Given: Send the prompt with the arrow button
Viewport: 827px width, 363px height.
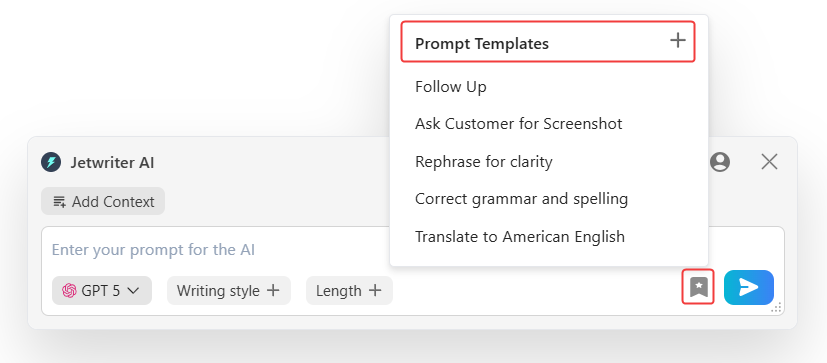Looking at the screenshot, I should [x=748, y=288].
